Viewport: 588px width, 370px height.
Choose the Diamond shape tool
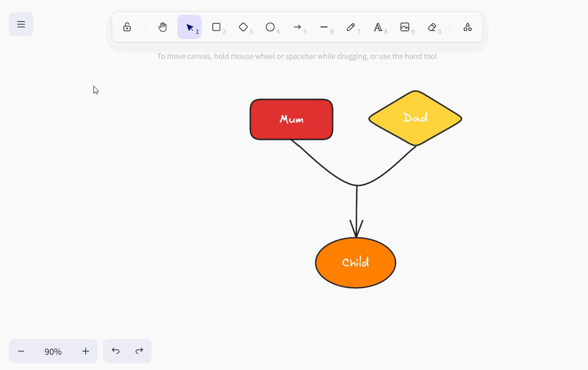click(243, 27)
